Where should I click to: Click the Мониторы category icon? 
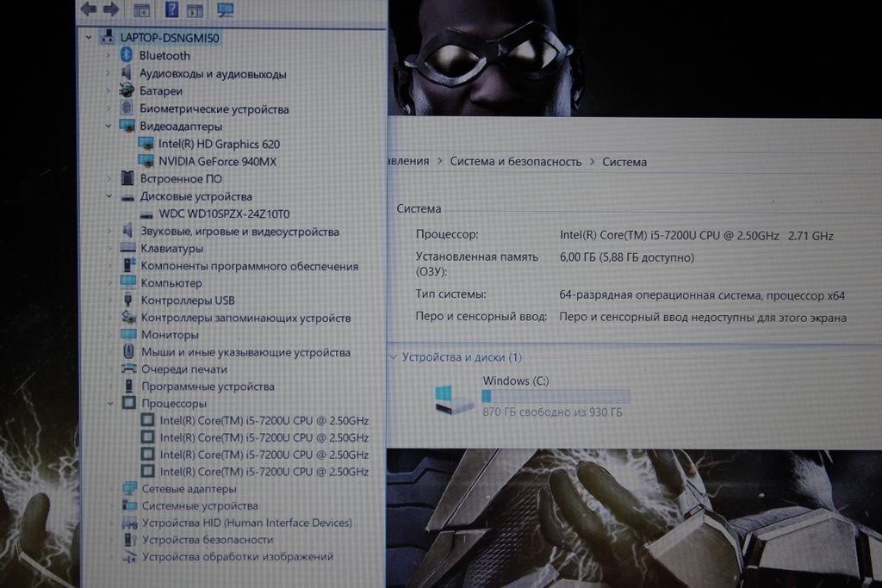[x=129, y=335]
